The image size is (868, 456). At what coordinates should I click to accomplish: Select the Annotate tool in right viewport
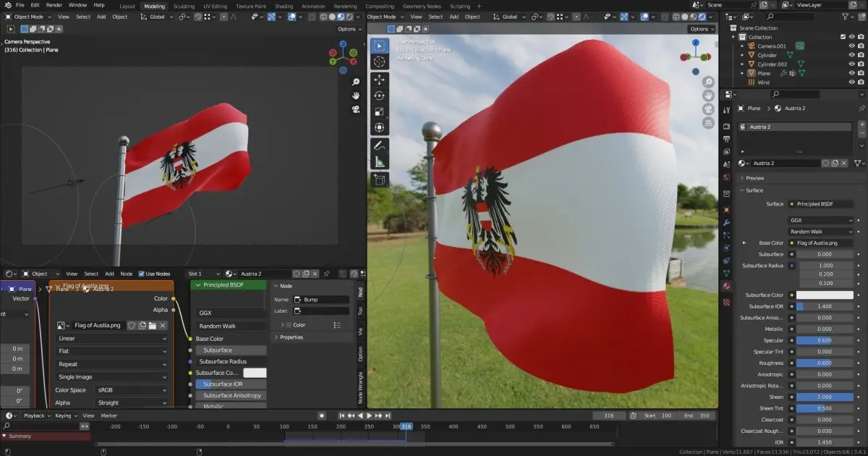coord(379,145)
